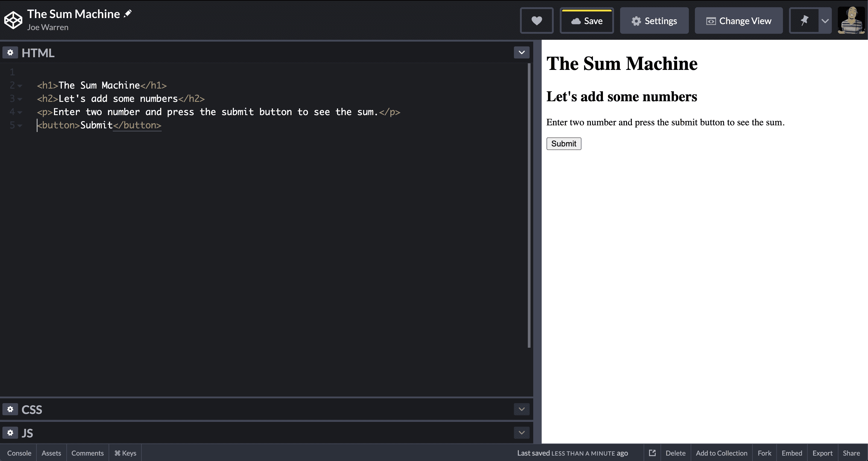The image size is (868, 461).
Task: Click the pencil icon to edit pen title
Action: point(128,14)
